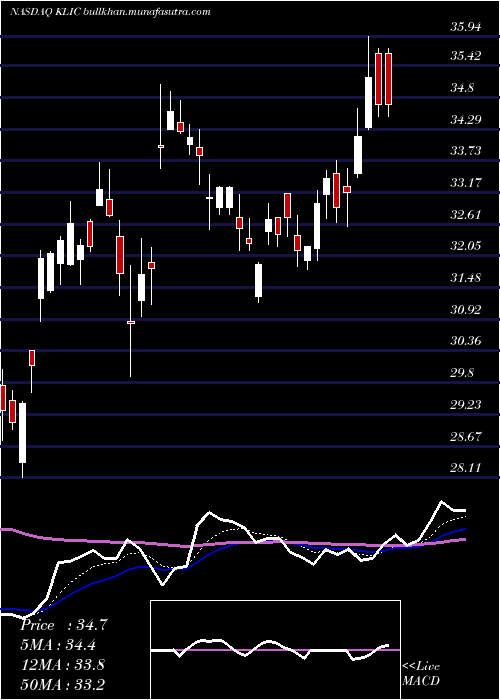Viewport: 500px width, 700px height.
Task: Click the MACD inset chart white line
Action: tap(270, 650)
